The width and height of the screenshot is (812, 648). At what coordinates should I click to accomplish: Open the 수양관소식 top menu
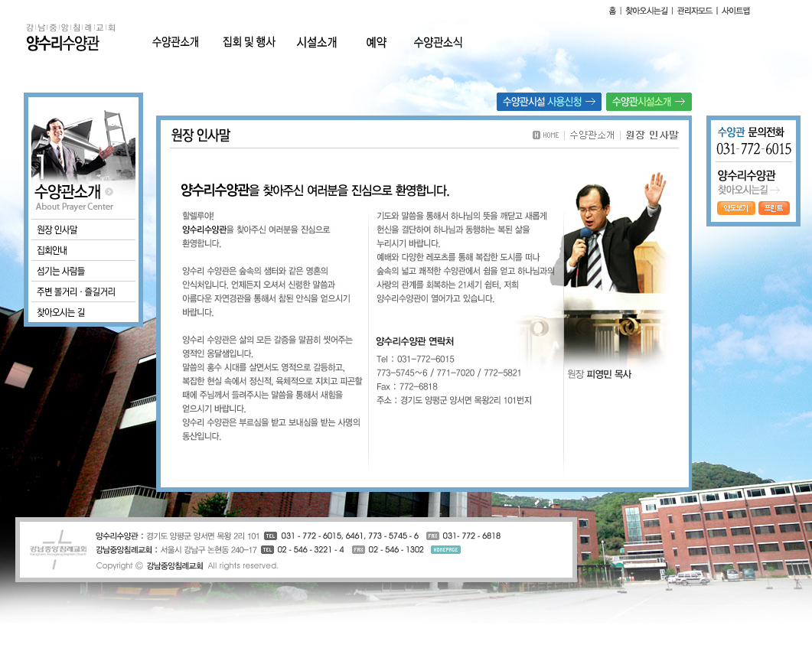[438, 42]
